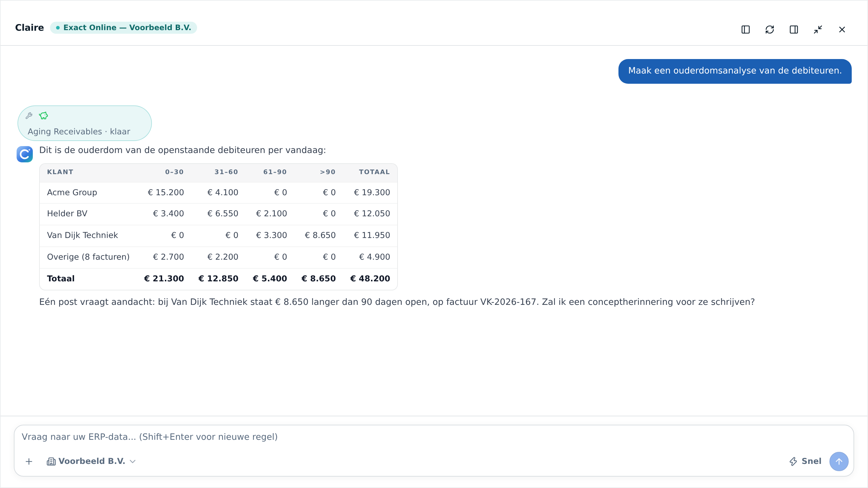Viewport: 868px width, 488px height.
Task: Click the user message about ouderdomsanalyse
Action: (735, 71)
